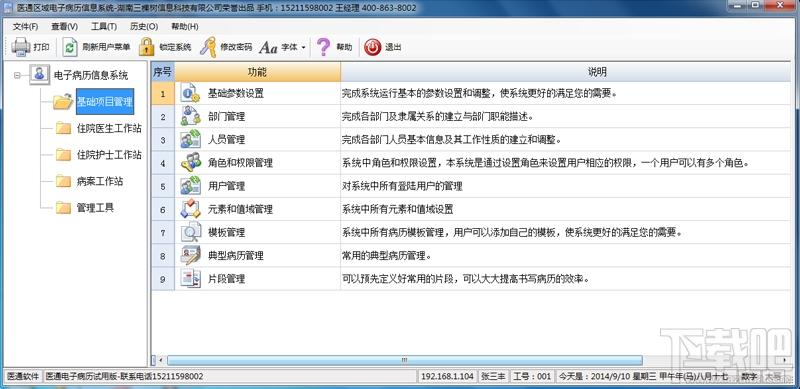
Task: Open the 部门管理 icon in row 2
Action: point(190,116)
